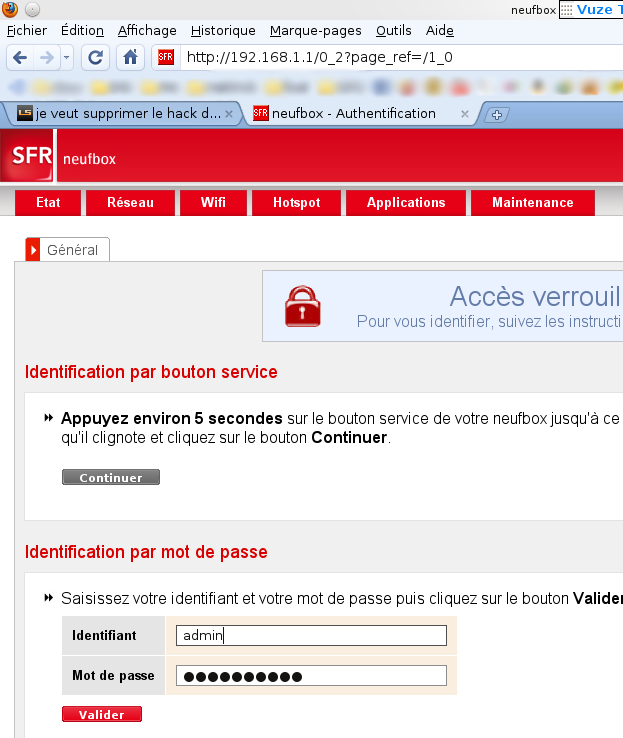
Task: Close the neufbox Authentification tab
Action: click(465, 114)
